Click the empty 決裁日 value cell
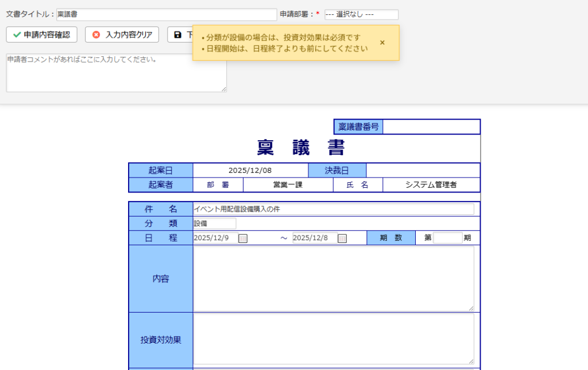 click(x=423, y=171)
